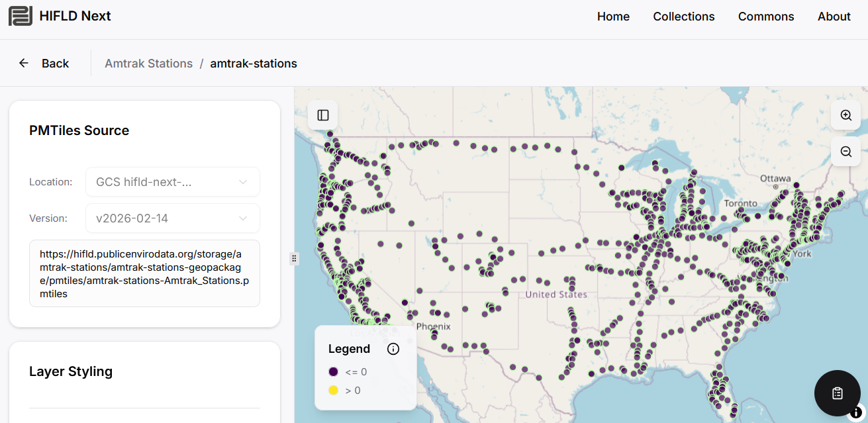This screenshot has width=868, height=423.
Task: Go to the Home page
Action: 613,17
